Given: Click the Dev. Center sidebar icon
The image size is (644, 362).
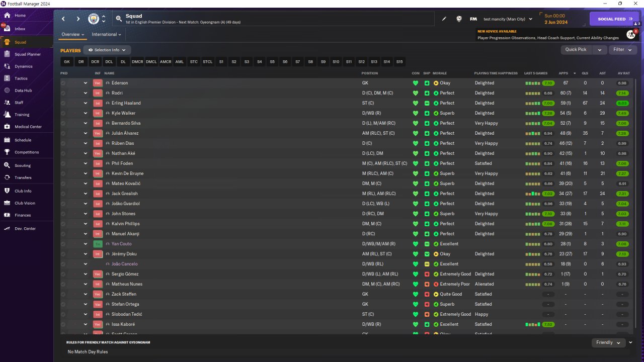Looking at the screenshot, I should 7,229.
